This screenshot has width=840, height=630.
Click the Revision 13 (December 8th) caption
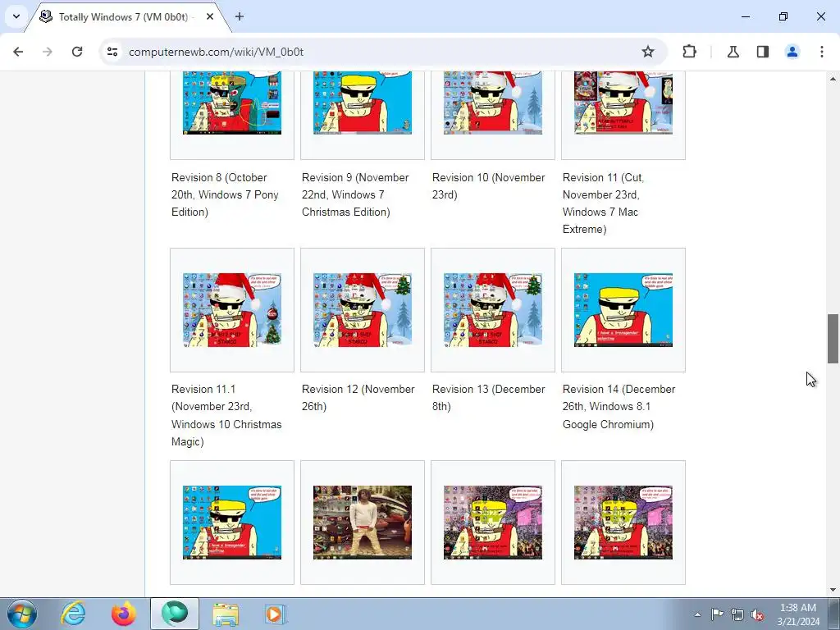(x=489, y=398)
